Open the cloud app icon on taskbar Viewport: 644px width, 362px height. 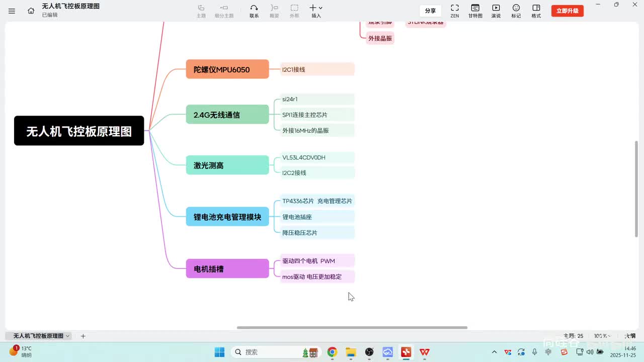(x=387, y=352)
